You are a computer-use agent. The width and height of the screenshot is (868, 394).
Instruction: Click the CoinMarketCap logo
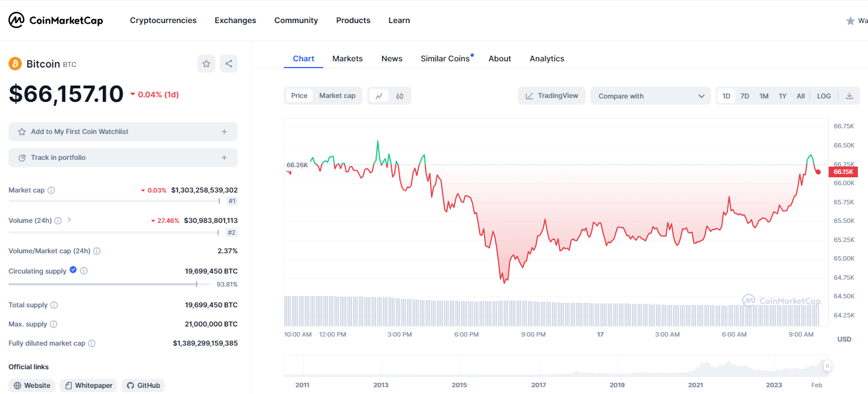pos(56,20)
